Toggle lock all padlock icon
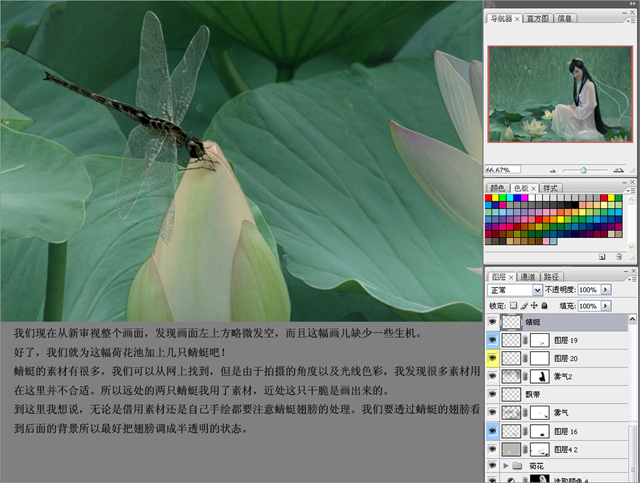The height and width of the screenshot is (483, 640). point(544,306)
